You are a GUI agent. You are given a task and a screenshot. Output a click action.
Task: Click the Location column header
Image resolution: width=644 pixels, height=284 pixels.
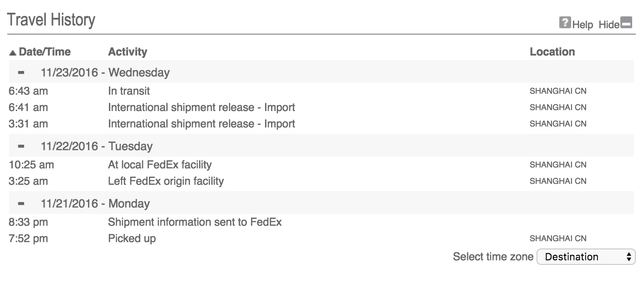click(x=552, y=52)
